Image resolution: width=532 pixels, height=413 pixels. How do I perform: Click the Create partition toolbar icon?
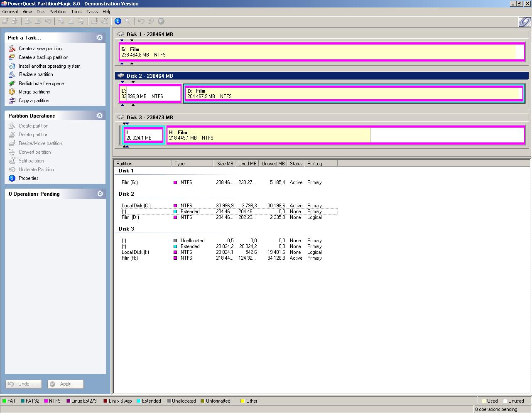point(28,21)
